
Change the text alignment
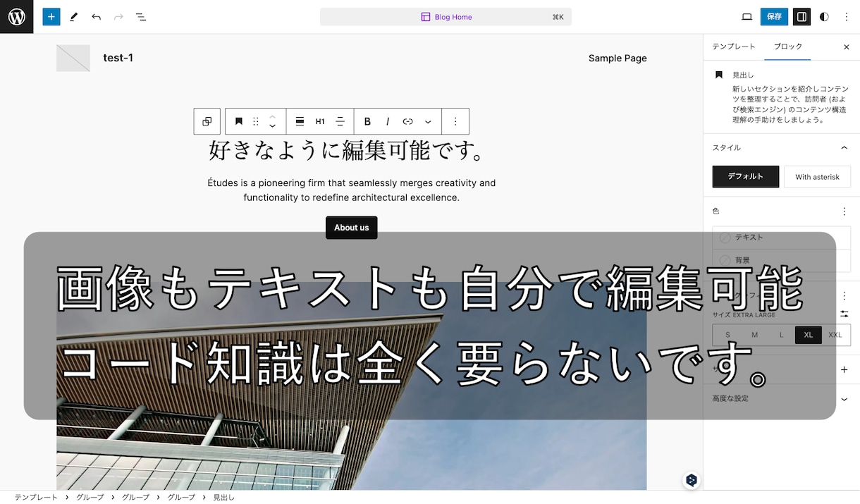(x=340, y=121)
